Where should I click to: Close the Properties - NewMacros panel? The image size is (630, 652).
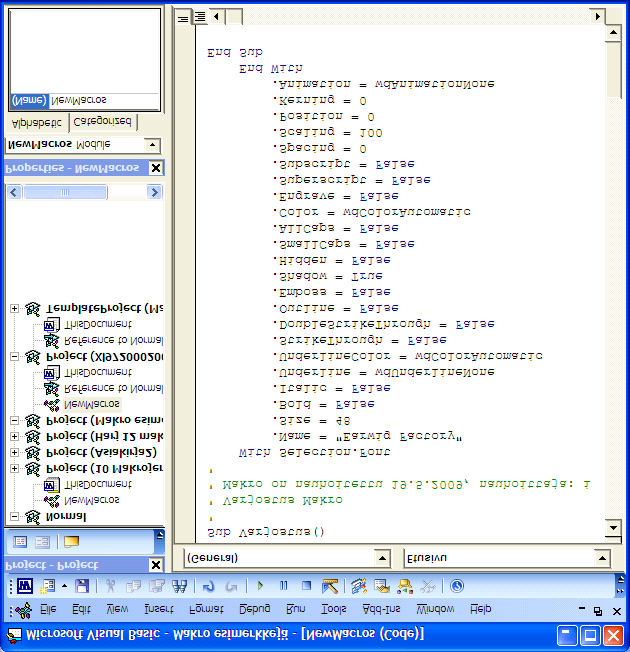pyautogui.click(x=156, y=168)
